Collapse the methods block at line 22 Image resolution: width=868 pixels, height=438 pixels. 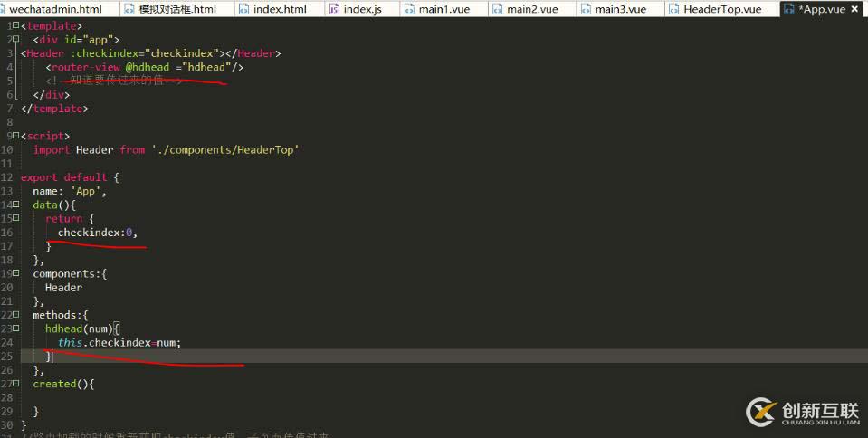(15, 315)
